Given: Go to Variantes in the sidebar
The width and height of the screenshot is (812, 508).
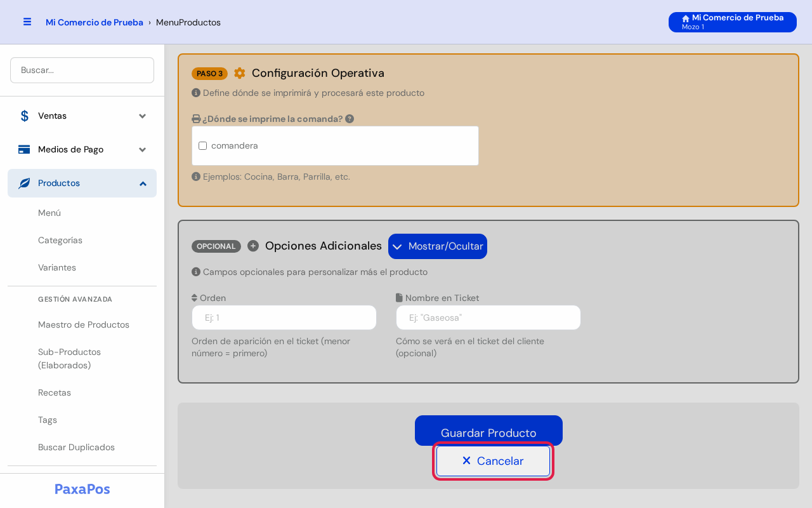Looking at the screenshot, I should tap(57, 267).
